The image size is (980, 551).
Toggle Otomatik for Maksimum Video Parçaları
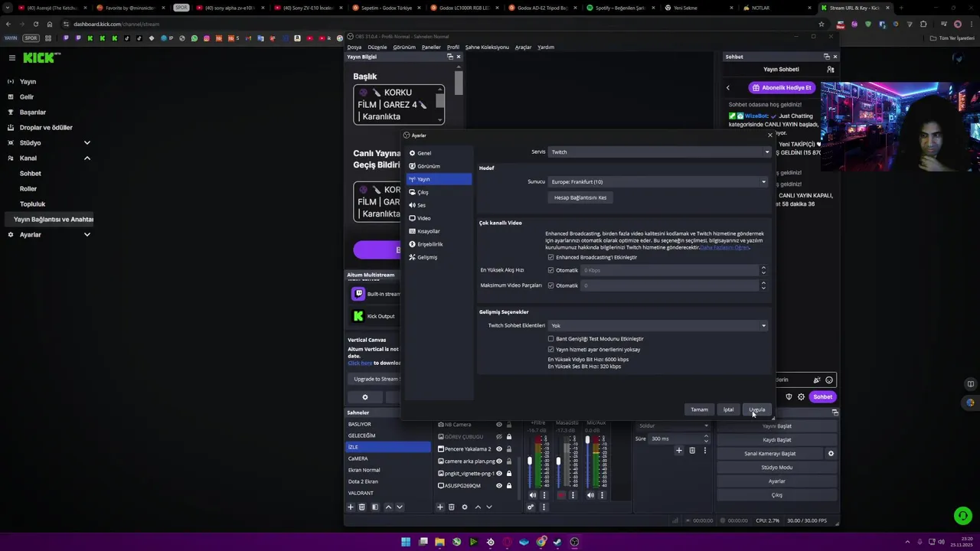[x=550, y=285]
